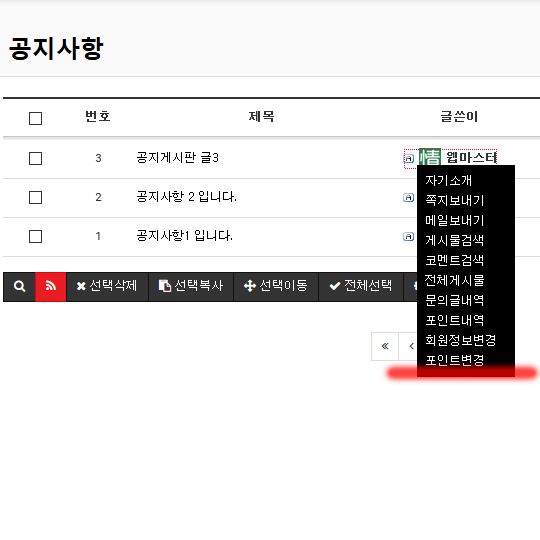This screenshot has height=540, width=540.
Task: Choose 포인트내역 from the user menu
Action: click(x=455, y=320)
